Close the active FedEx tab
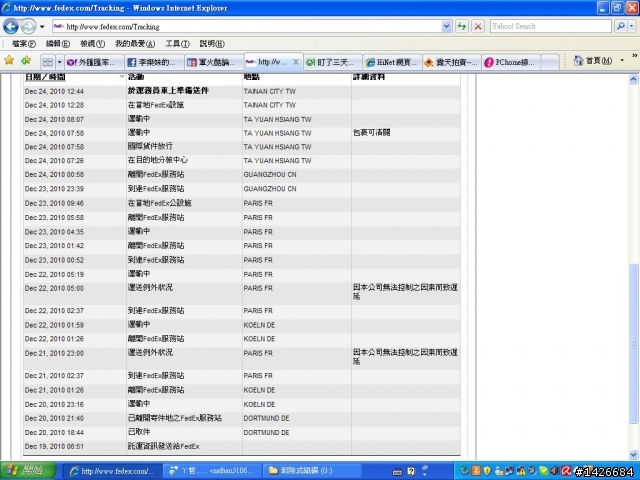 296,62
